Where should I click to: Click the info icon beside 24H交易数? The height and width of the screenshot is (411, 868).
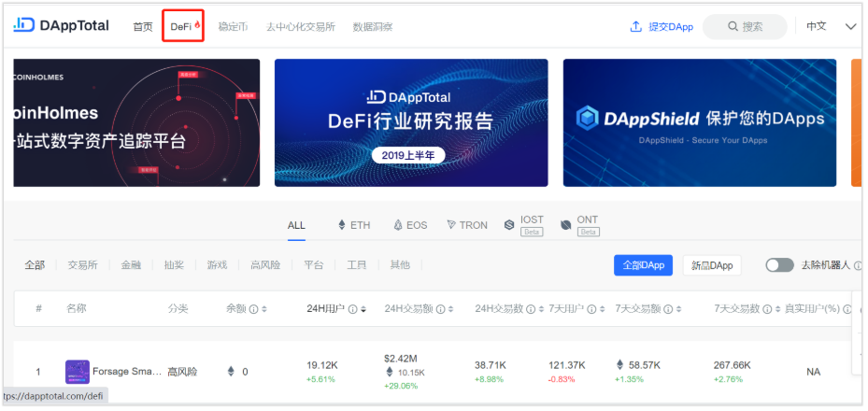tap(531, 309)
